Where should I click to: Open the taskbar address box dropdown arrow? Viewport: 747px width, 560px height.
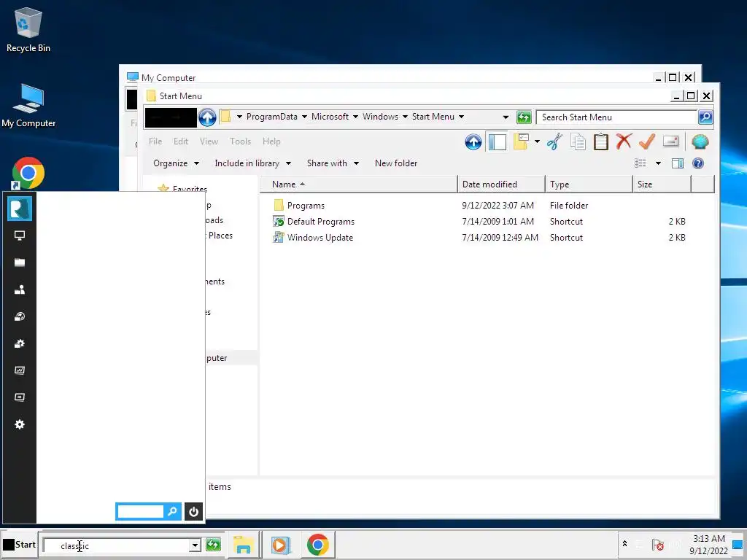[x=195, y=545]
